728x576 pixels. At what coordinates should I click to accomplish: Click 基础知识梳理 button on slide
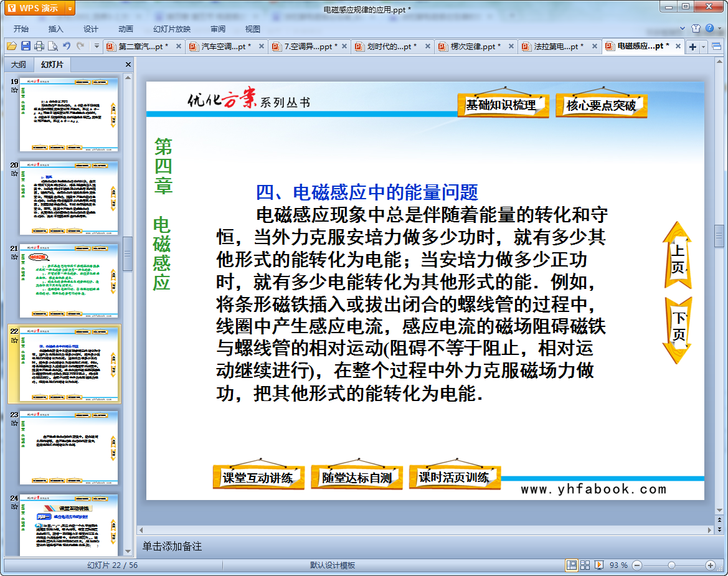tap(503, 105)
